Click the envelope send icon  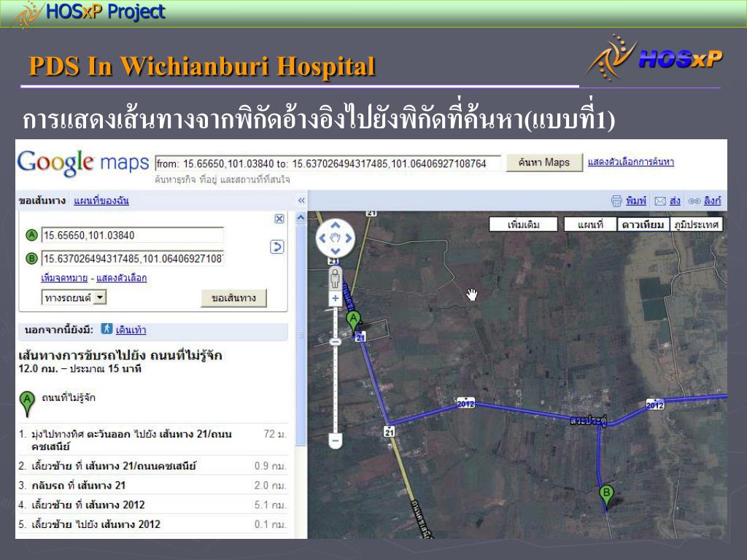tap(660, 201)
